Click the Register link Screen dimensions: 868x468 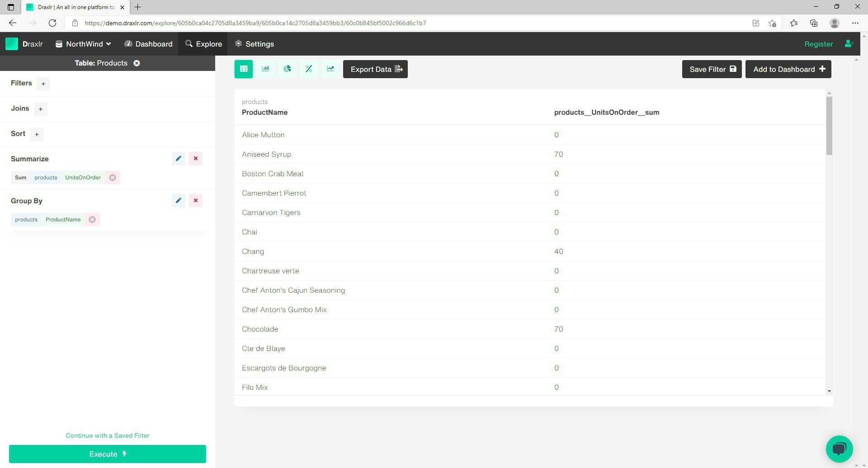[818, 44]
